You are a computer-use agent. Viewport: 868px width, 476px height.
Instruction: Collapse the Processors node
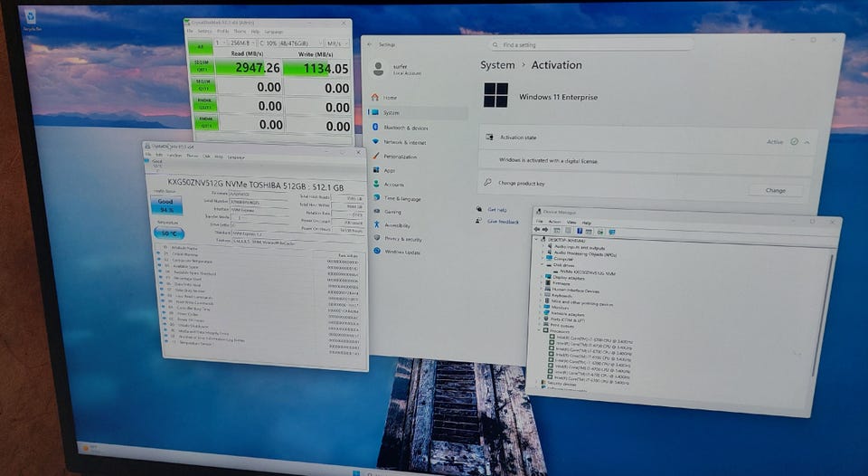[539, 330]
